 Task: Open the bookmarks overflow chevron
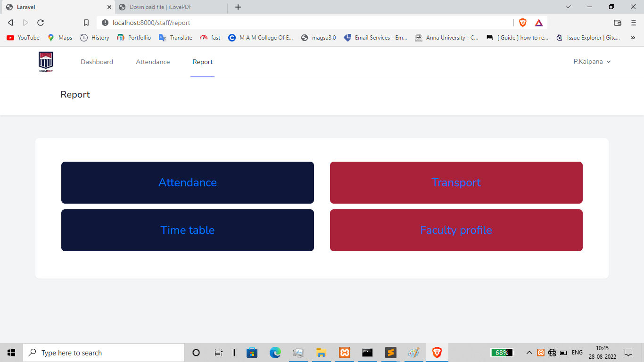633,38
